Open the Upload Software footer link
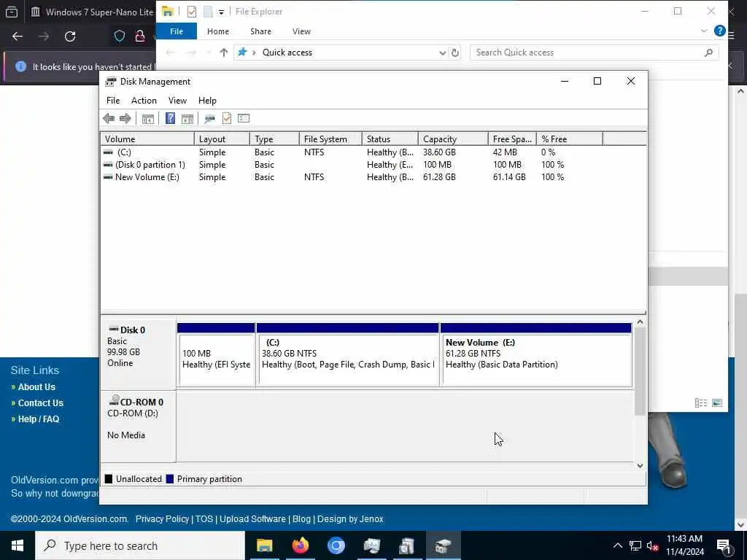This screenshot has width=747, height=560. (x=252, y=519)
